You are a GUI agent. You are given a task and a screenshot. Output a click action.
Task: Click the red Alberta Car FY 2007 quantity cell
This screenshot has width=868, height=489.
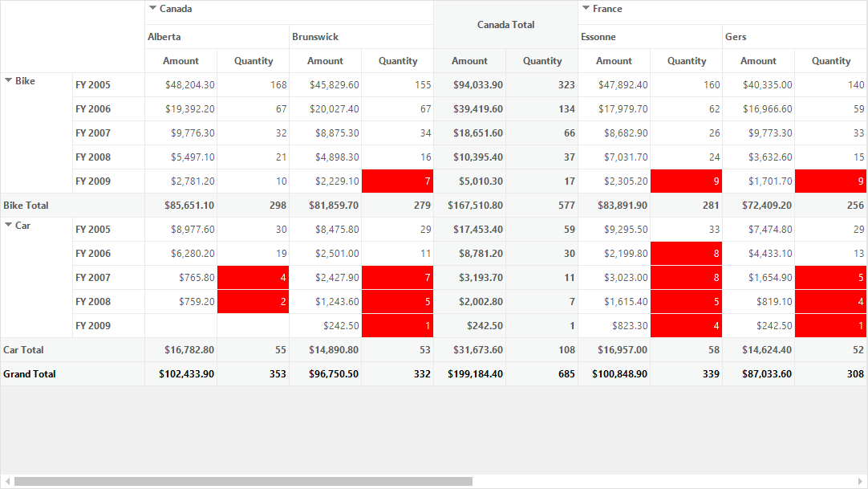253,278
